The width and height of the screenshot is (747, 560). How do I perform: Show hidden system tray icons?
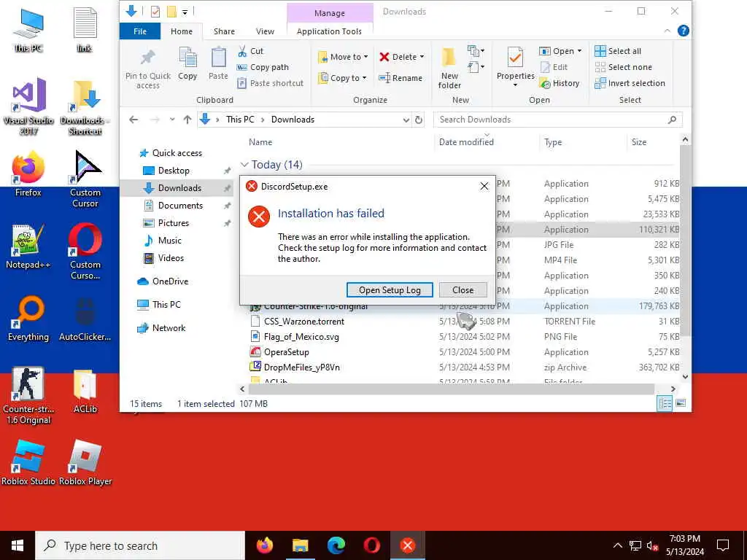click(x=617, y=545)
